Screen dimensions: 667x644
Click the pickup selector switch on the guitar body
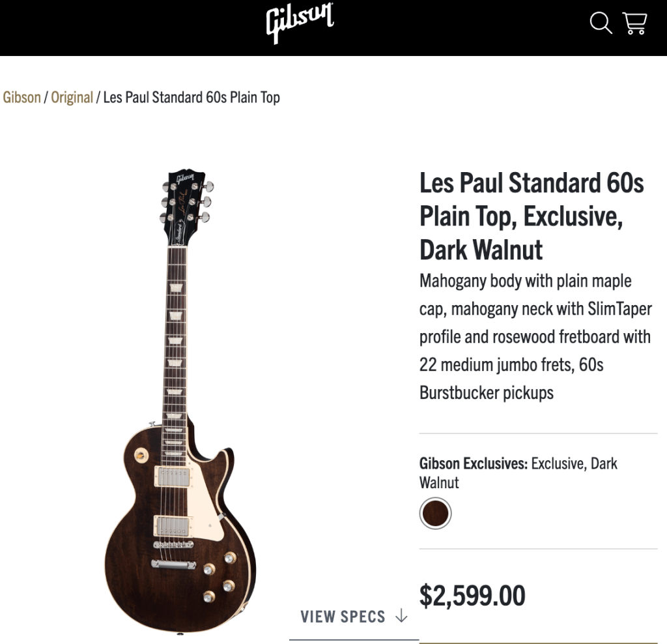[139, 454]
